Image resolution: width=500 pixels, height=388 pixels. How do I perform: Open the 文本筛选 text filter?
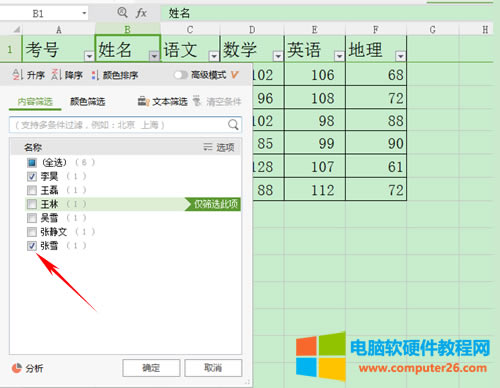pyautogui.click(x=163, y=101)
